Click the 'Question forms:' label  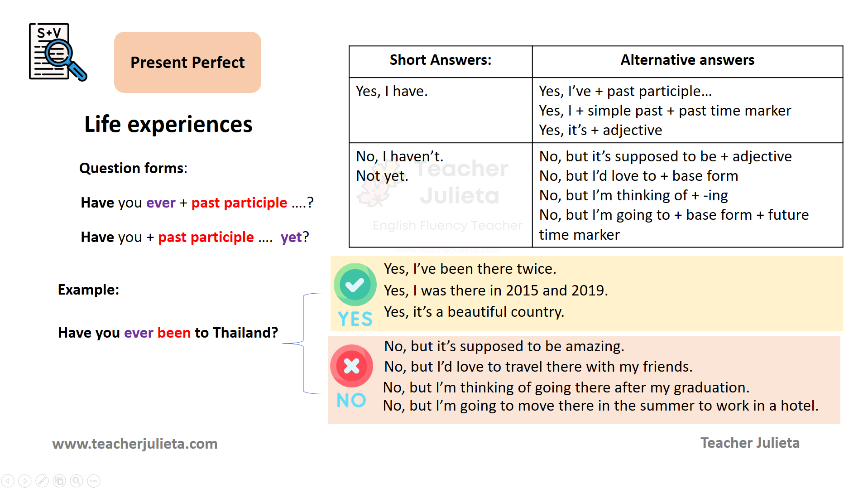click(133, 168)
